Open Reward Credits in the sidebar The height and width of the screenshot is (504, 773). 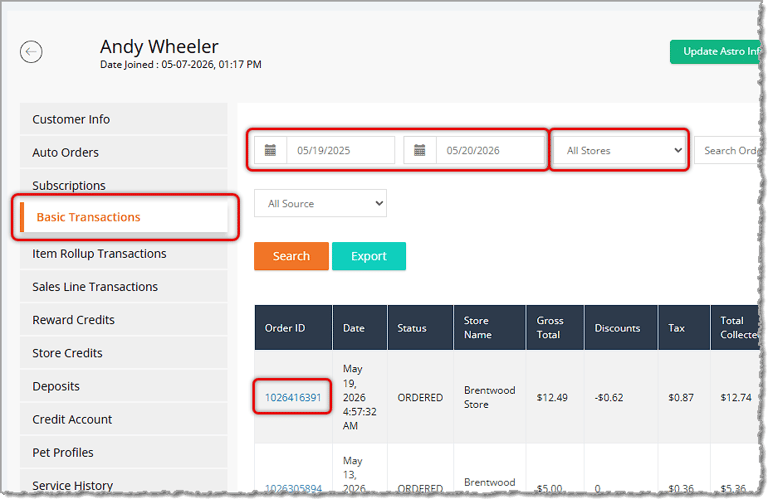[x=123, y=320]
